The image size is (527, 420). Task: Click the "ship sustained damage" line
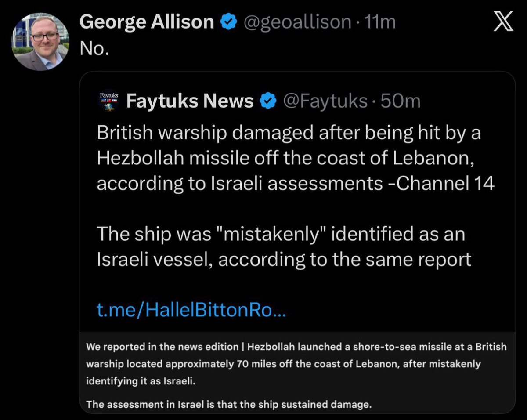click(x=229, y=405)
